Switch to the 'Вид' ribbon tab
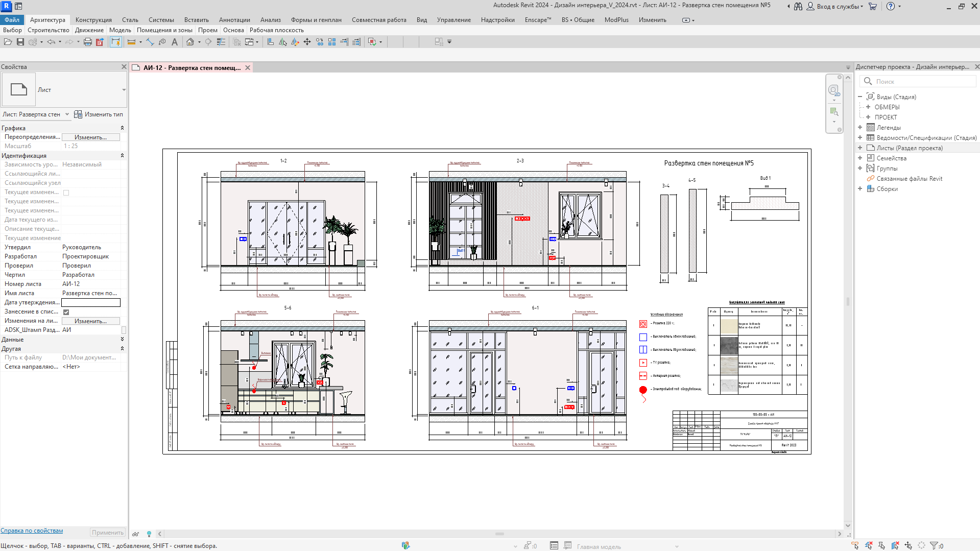Screen dimensions: 980x551 421,20
